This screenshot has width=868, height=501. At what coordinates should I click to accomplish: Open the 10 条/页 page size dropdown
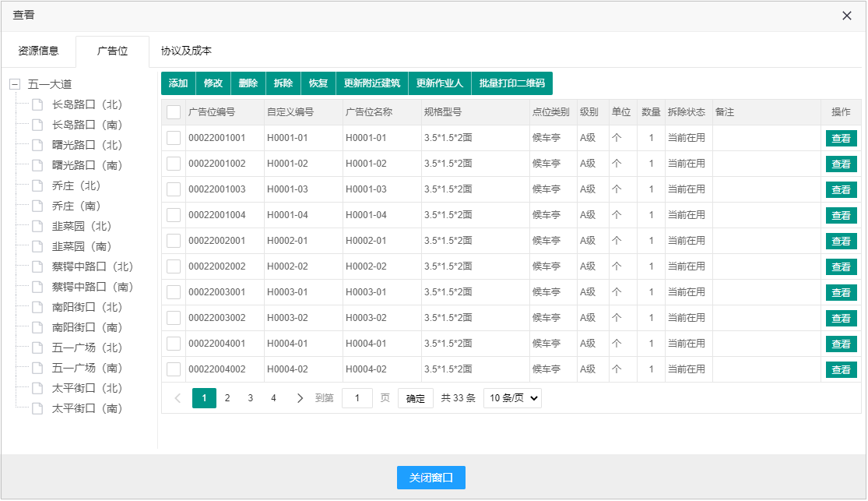pyautogui.click(x=512, y=398)
